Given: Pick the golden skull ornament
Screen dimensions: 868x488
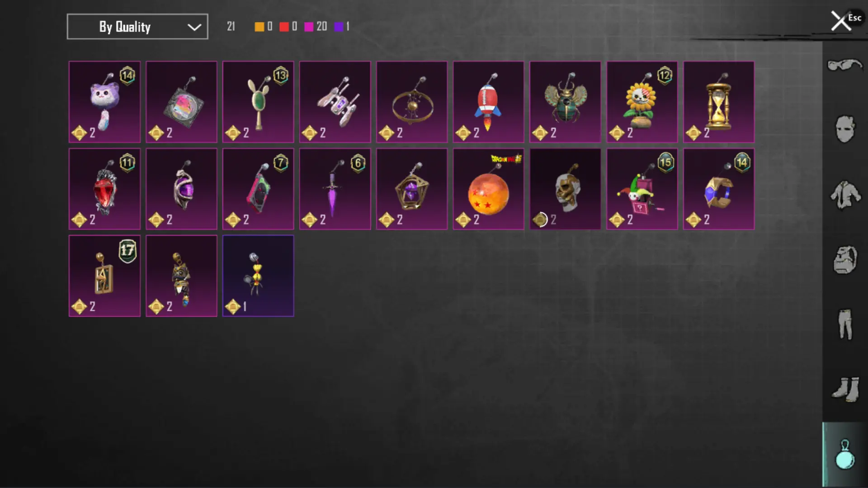Looking at the screenshot, I should pyautogui.click(x=565, y=189).
